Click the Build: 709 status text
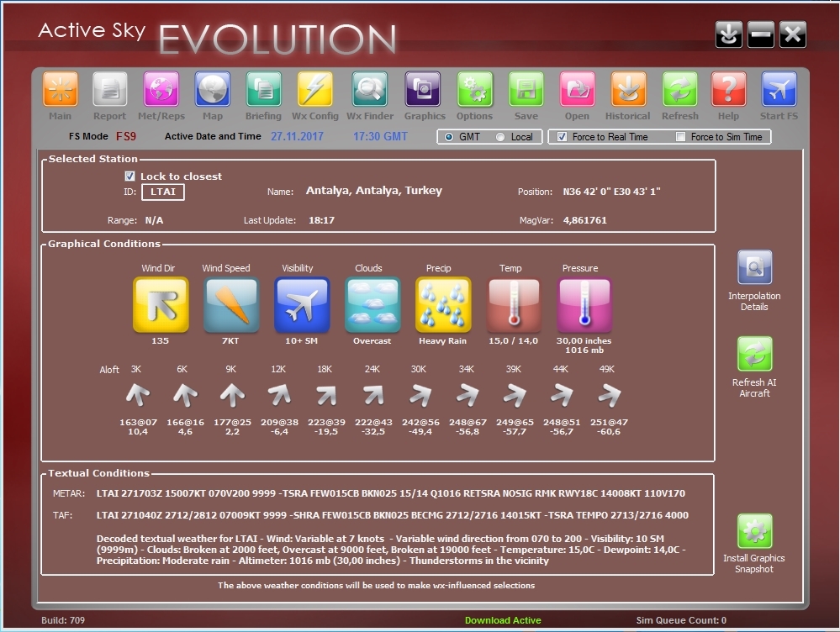Screen dimensions: 840x632 coord(63,620)
